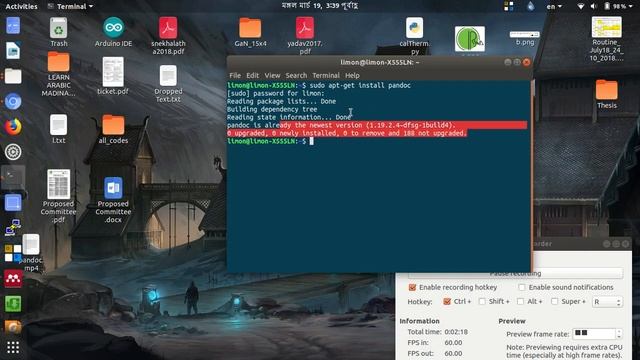Open yadav2017.pdf on the desktop

(x=305, y=36)
